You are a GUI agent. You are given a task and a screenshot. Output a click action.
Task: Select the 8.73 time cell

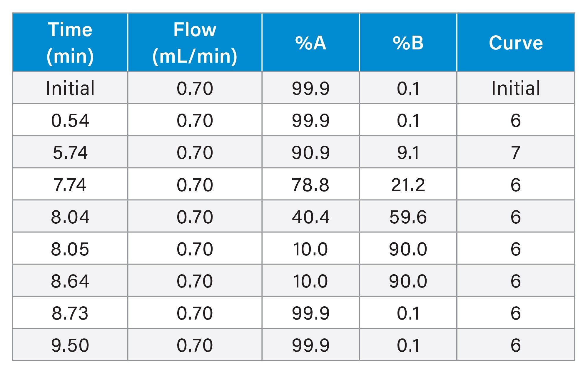pos(70,313)
